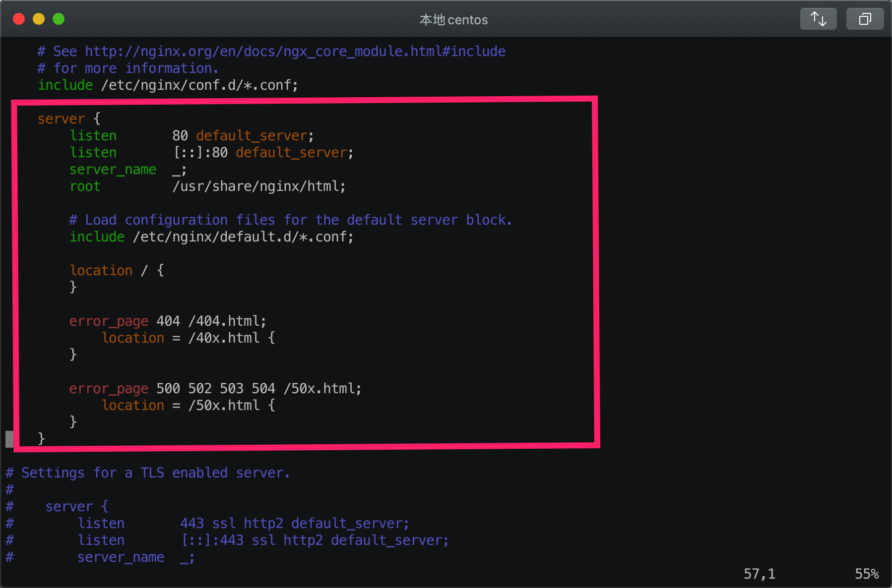Maximize the window using green button
The width and height of the screenshot is (892, 588).
point(59,19)
